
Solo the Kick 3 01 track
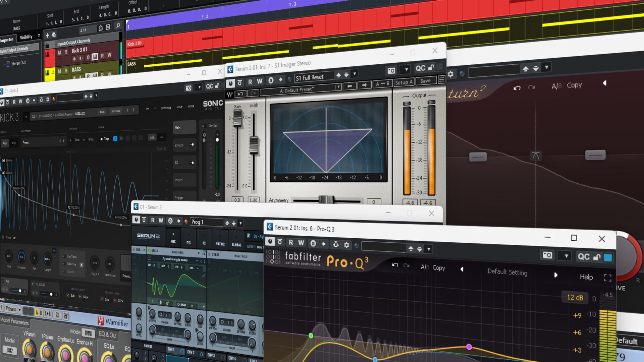(66, 52)
